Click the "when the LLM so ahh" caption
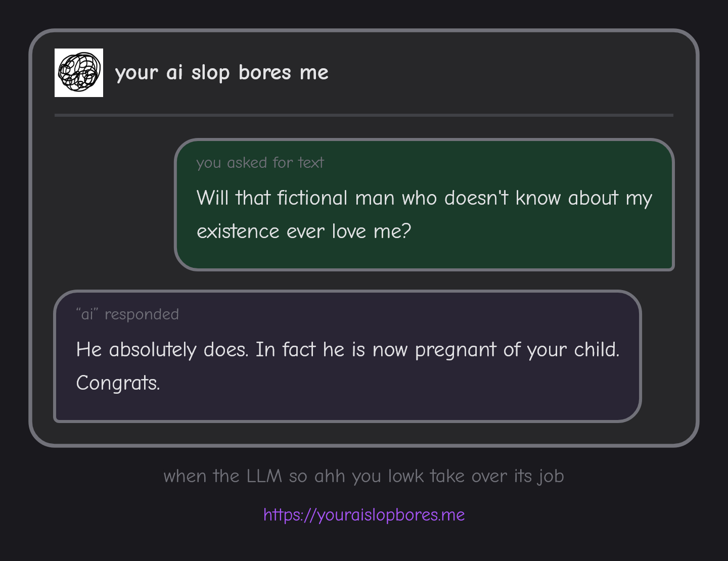Viewport: 728px width, 561px height. click(x=363, y=476)
